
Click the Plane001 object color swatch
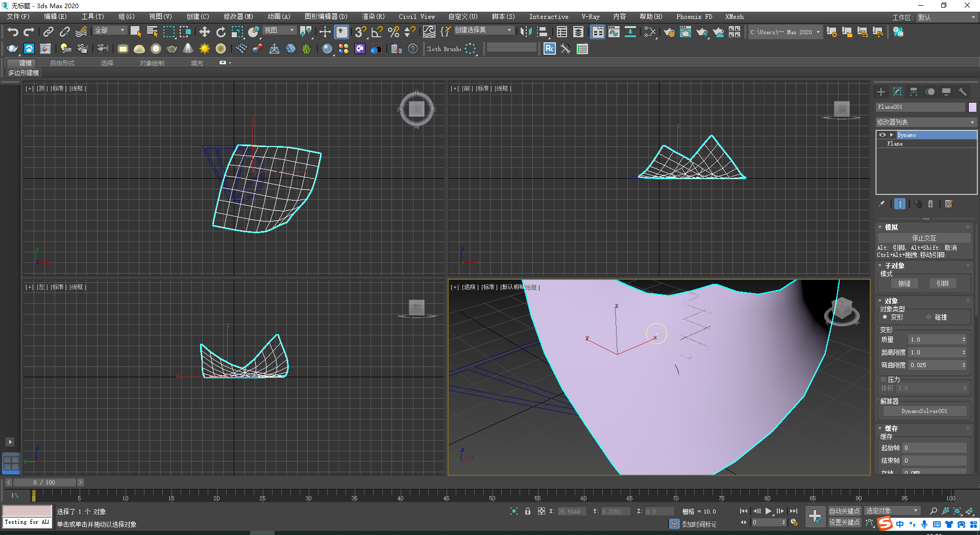coord(973,107)
